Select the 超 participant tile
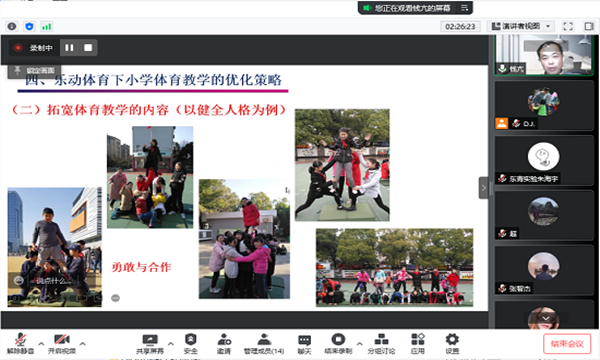This screenshot has width=600, height=360. pos(544,215)
